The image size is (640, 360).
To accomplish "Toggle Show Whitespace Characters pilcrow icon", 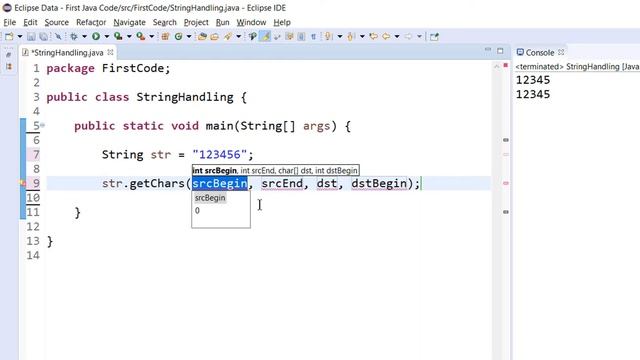I will tap(313, 37).
